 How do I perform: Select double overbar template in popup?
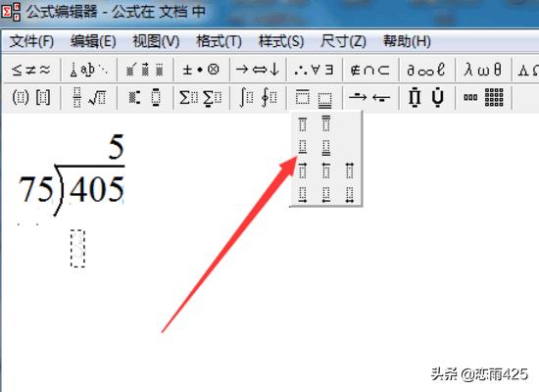[x=326, y=123]
